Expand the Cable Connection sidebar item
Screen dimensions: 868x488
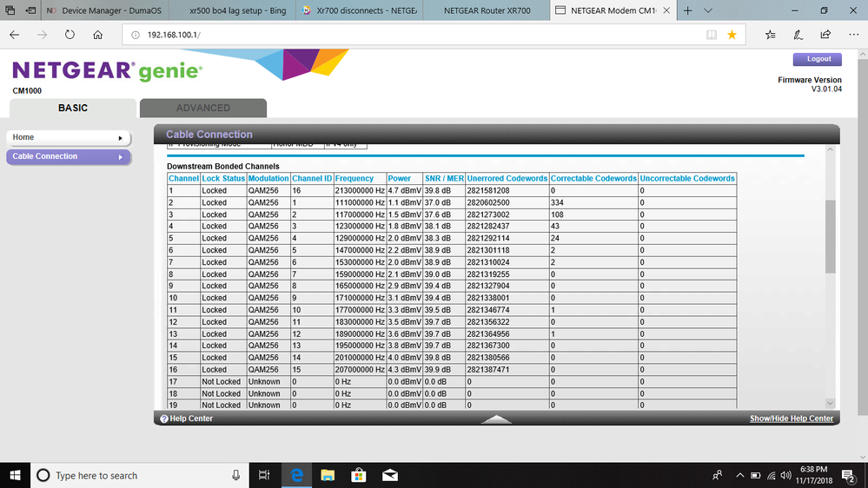(120, 157)
